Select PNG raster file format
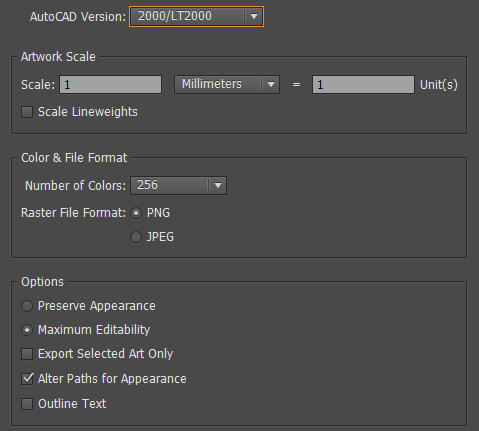479x431 pixels. 136,213
